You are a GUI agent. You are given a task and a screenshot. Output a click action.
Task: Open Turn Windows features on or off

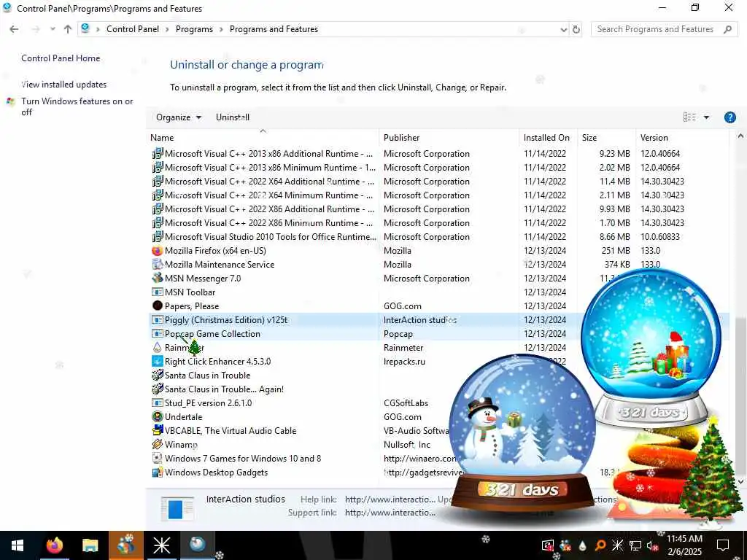point(77,106)
